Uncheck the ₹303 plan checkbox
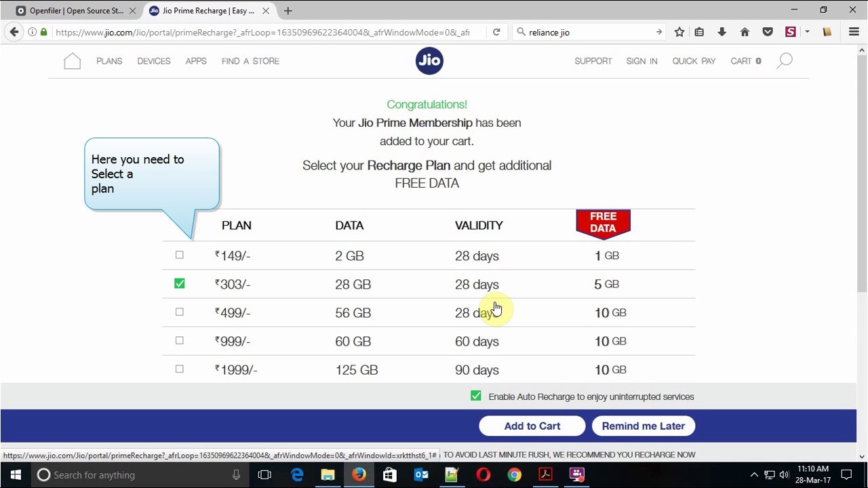The height and width of the screenshot is (488, 868). 179,283
